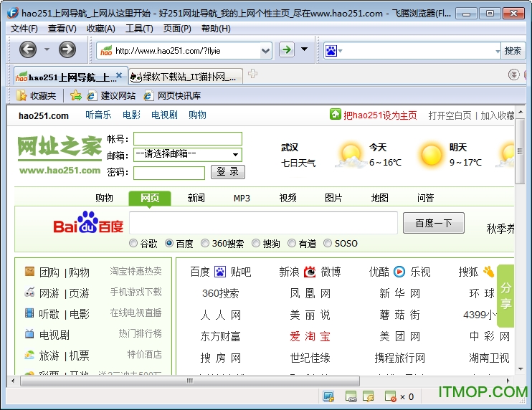Image resolution: width=532 pixels, height=410 pixels.
Task: Click the group-buy box icon in the sidebar
Action: (29, 271)
